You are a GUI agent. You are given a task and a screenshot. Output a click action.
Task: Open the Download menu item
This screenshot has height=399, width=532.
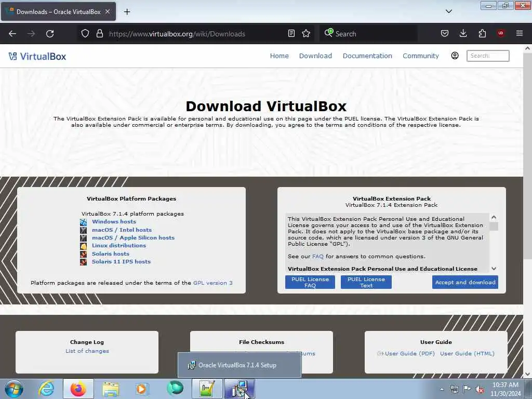pyautogui.click(x=315, y=56)
